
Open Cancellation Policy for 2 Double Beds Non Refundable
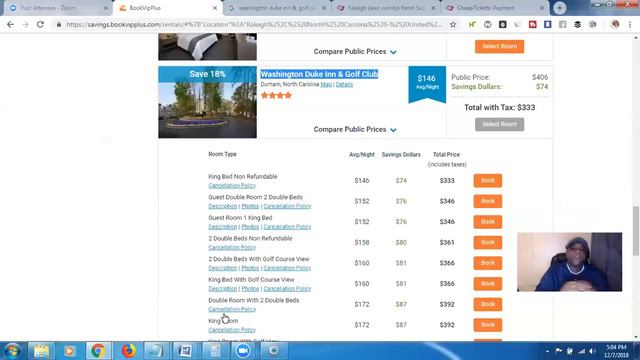click(232, 247)
